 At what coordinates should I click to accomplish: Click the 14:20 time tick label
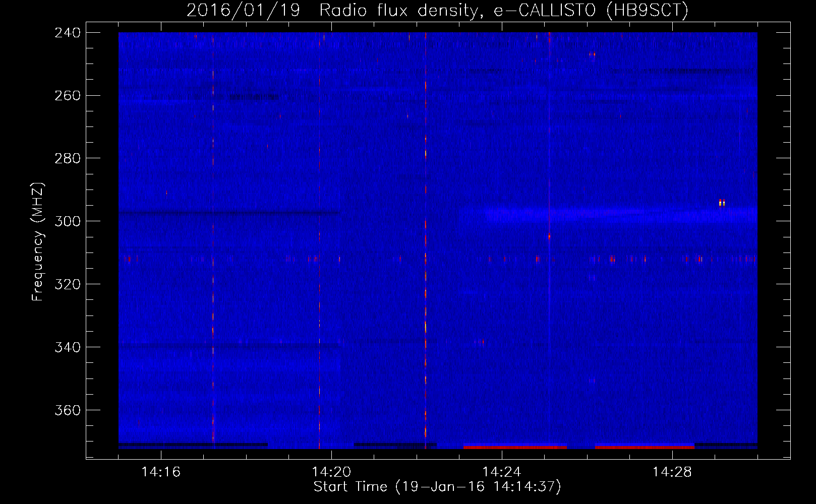[x=331, y=472]
